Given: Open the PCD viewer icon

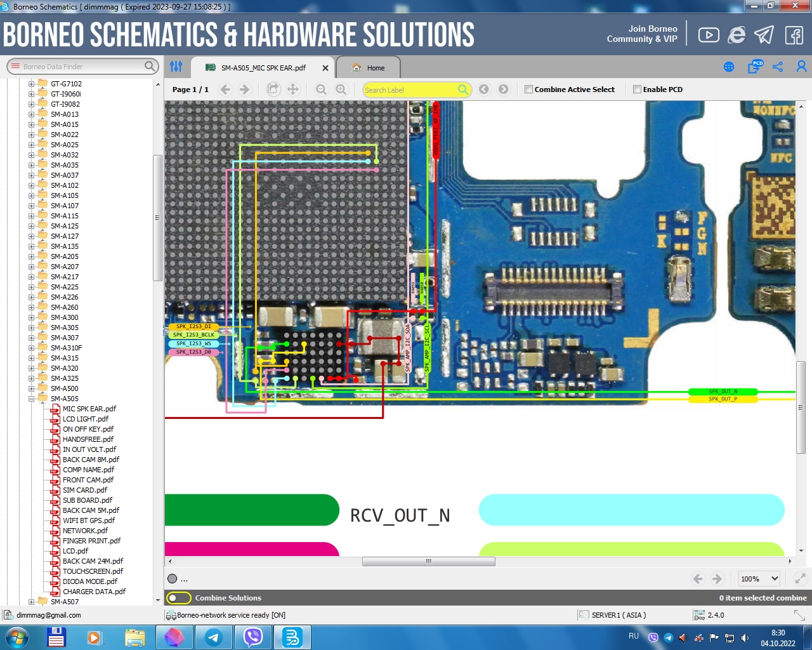Looking at the screenshot, I should coord(754,67).
